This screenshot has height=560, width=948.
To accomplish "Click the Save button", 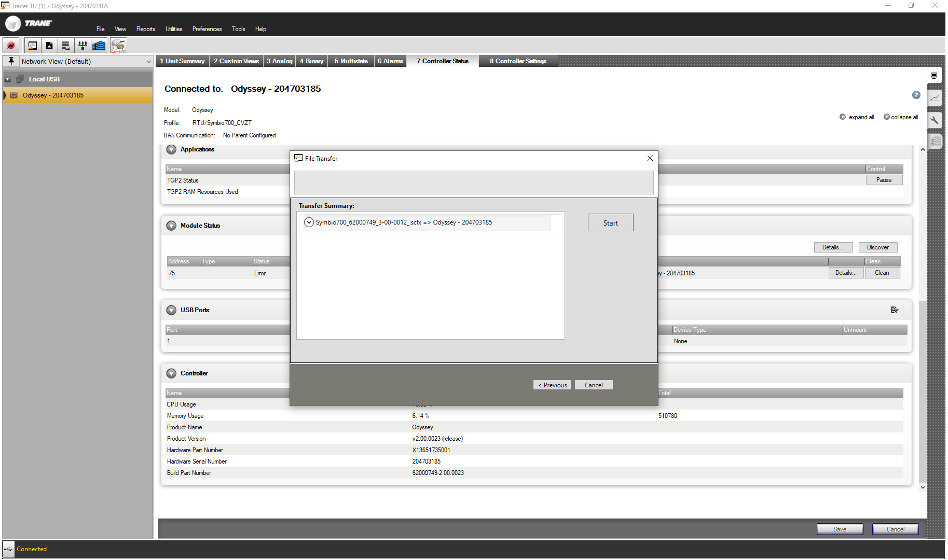I will click(840, 529).
